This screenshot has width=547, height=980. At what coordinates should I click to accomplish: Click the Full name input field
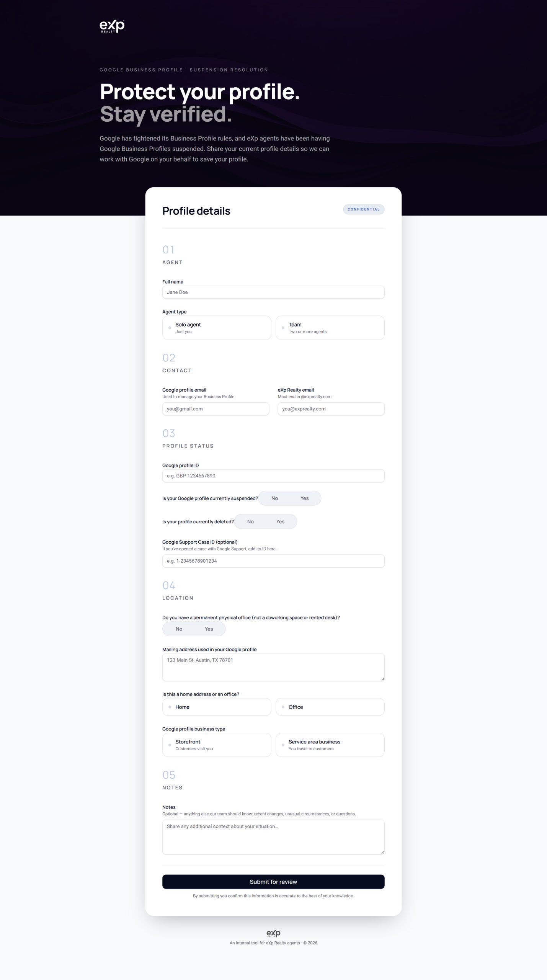[273, 292]
